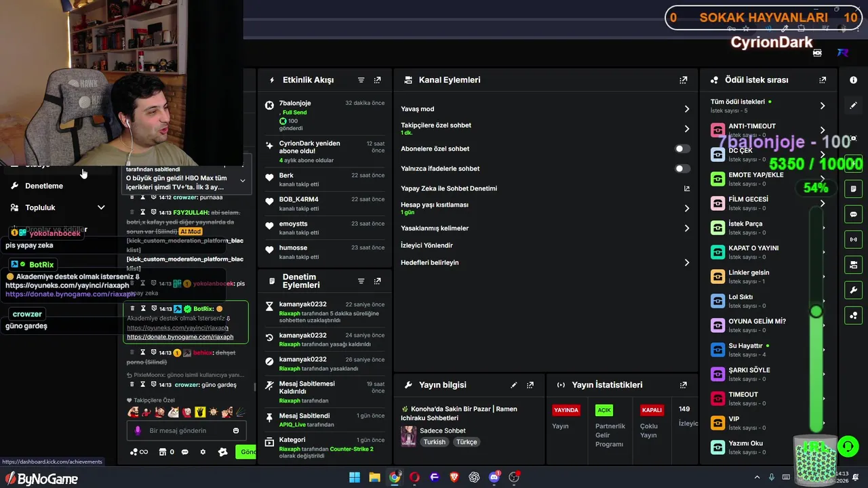Select BOB_K4RM4 follow activity entry
The height and width of the screenshot is (488, 868).
click(324, 204)
